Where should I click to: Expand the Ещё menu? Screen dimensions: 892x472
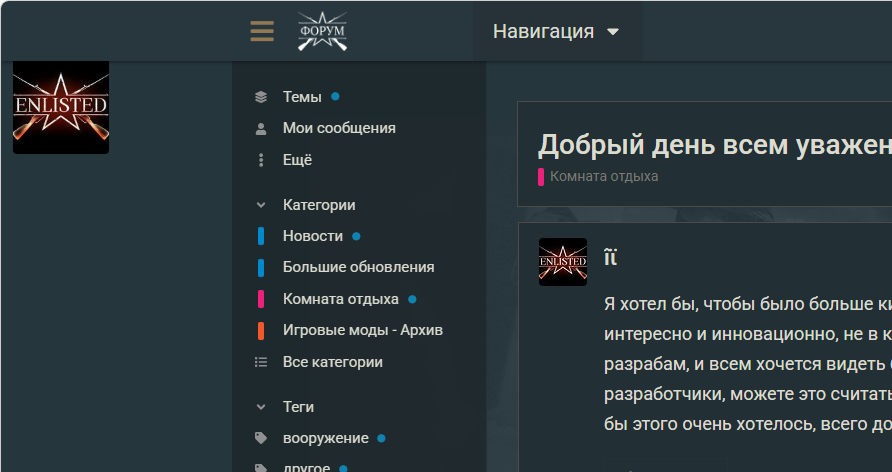point(297,160)
